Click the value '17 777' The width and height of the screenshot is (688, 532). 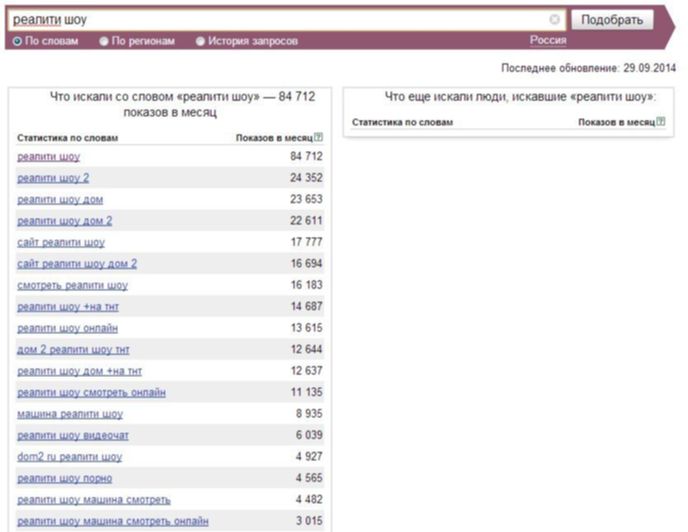[x=307, y=242]
